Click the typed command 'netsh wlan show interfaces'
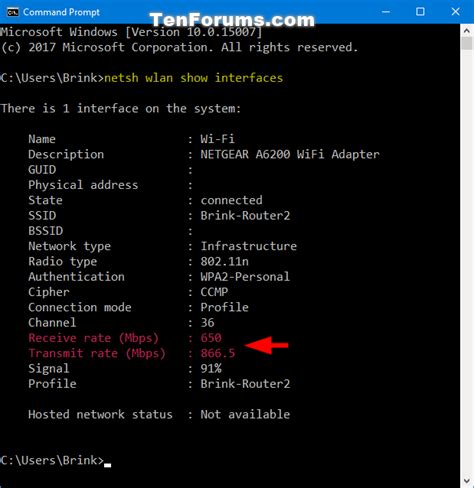Screen dimensions: 474x488 coord(194,78)
